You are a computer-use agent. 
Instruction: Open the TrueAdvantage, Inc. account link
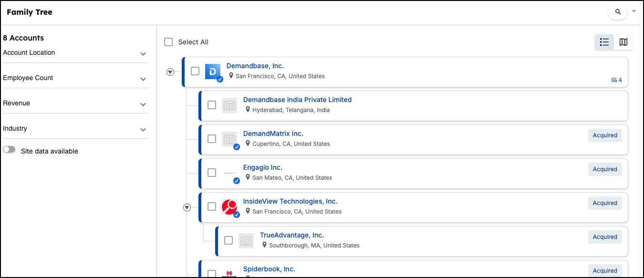click(292, 235)
